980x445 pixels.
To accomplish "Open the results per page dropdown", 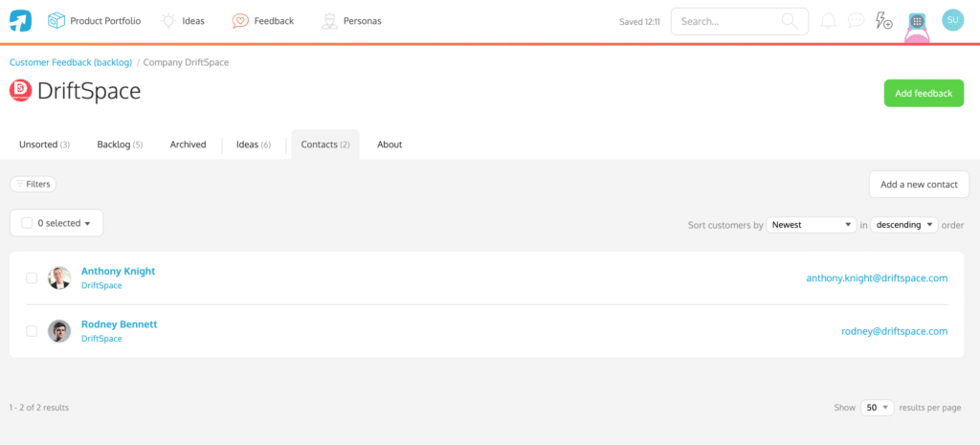I will click(x=877, y=408).
